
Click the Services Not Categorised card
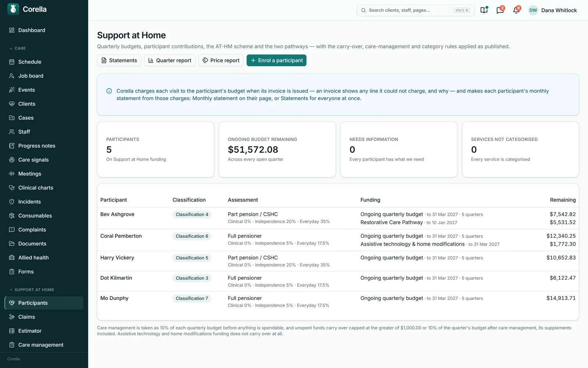click(x=520, y=149)
